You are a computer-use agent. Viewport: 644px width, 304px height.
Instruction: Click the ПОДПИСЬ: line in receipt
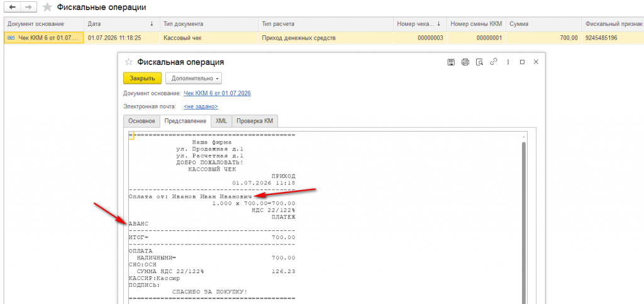(x=144, y=284)
